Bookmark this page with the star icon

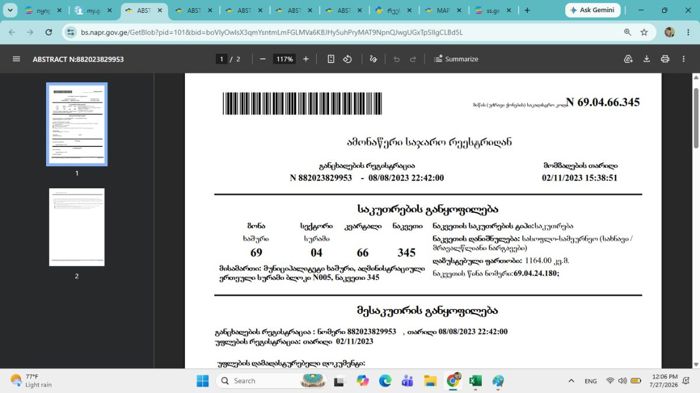644,32
